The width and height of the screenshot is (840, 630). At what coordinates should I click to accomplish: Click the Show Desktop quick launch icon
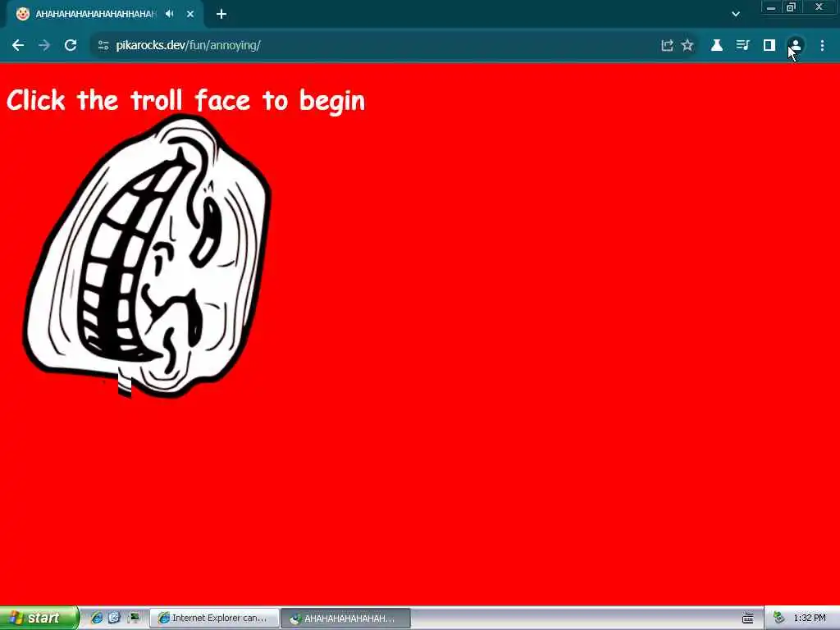pyautogui.click(x=133, y=618)
